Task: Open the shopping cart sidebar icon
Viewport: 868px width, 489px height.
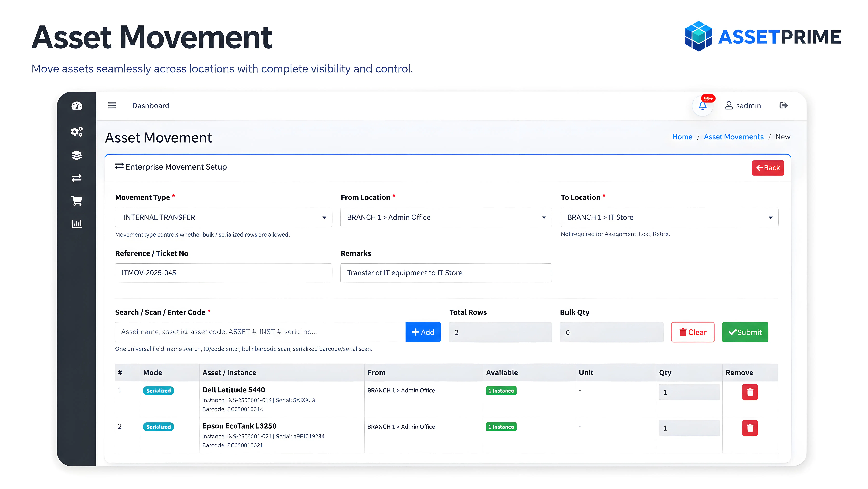Action: (x=77, y=201)
